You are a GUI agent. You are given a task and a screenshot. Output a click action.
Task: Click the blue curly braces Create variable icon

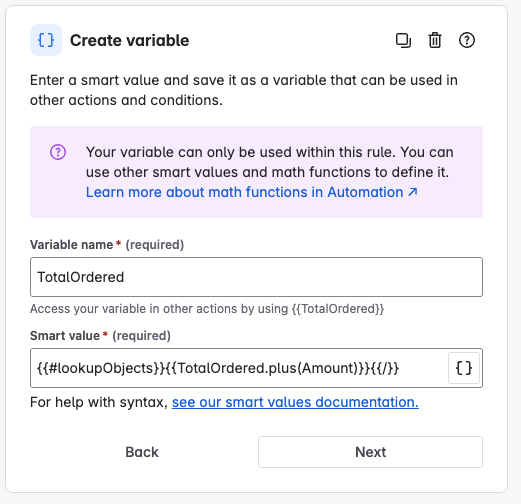pyautogui.click(x=46, y=40)
